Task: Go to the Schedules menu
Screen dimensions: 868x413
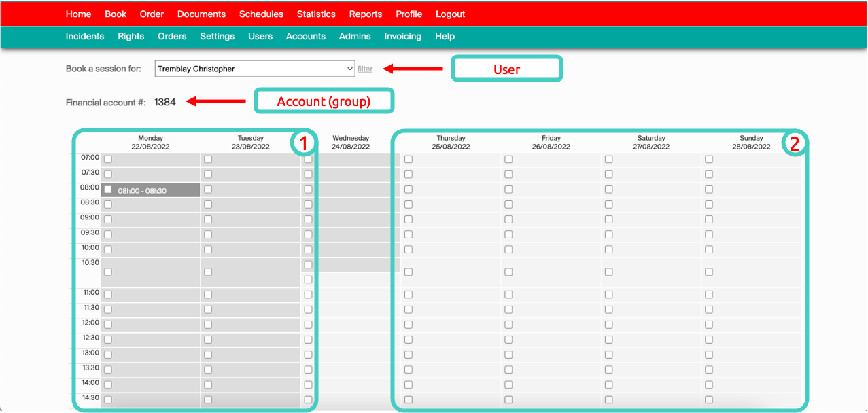Action: pos(261,14)
